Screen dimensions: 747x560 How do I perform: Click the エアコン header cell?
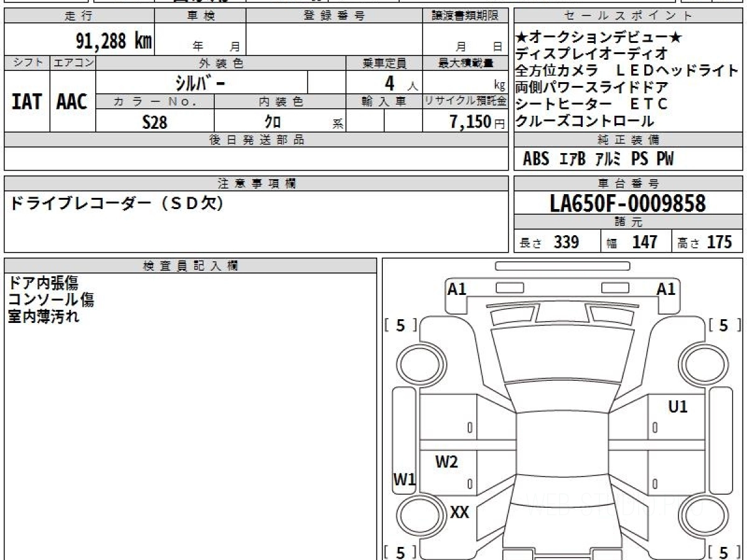coord(73,63)
